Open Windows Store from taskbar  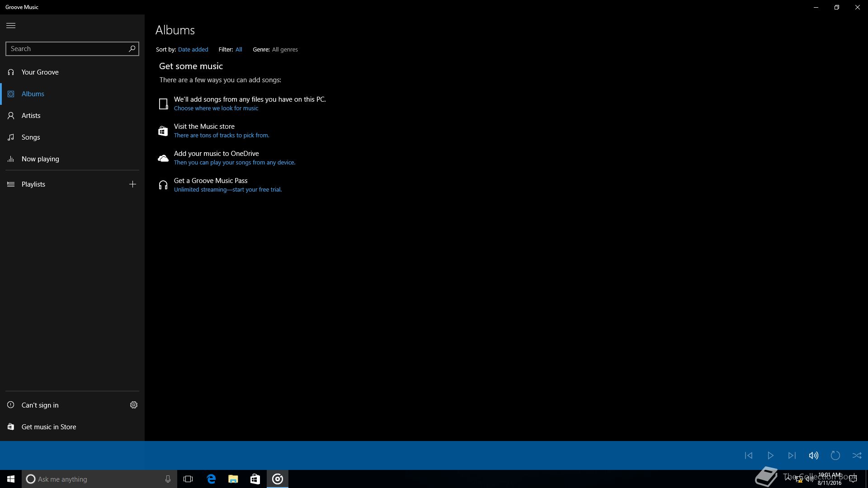(255, 479)
